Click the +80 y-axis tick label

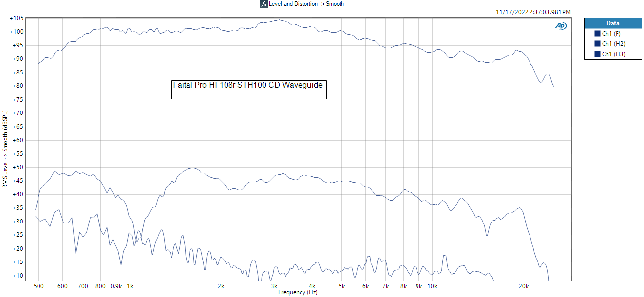coord(18,86)
